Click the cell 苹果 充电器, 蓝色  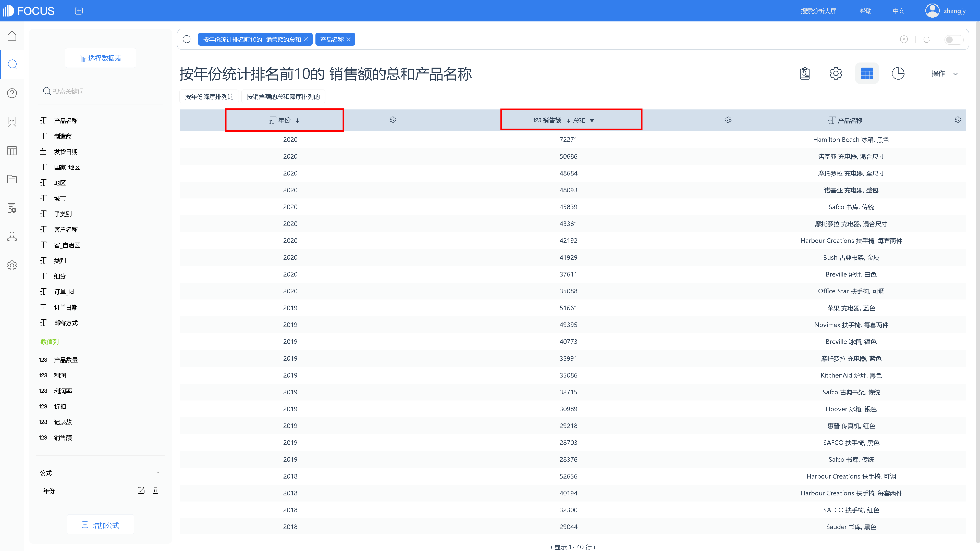click(851, 308)
